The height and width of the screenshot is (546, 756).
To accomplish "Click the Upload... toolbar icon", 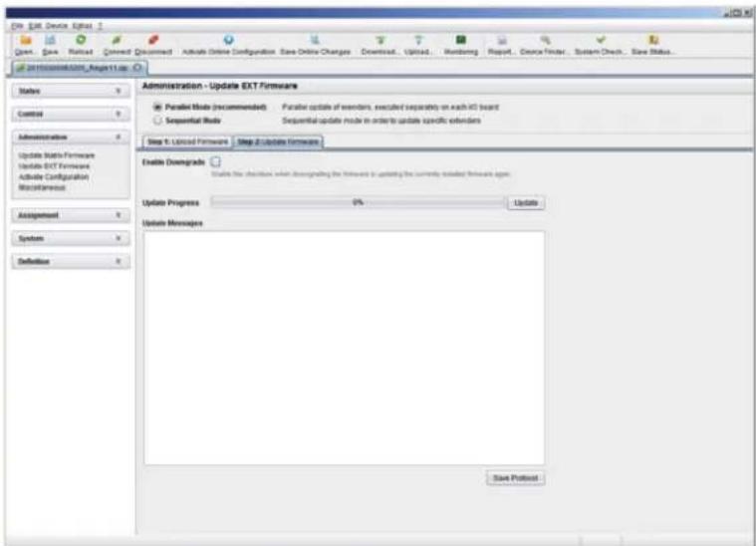I will (418, 40).
